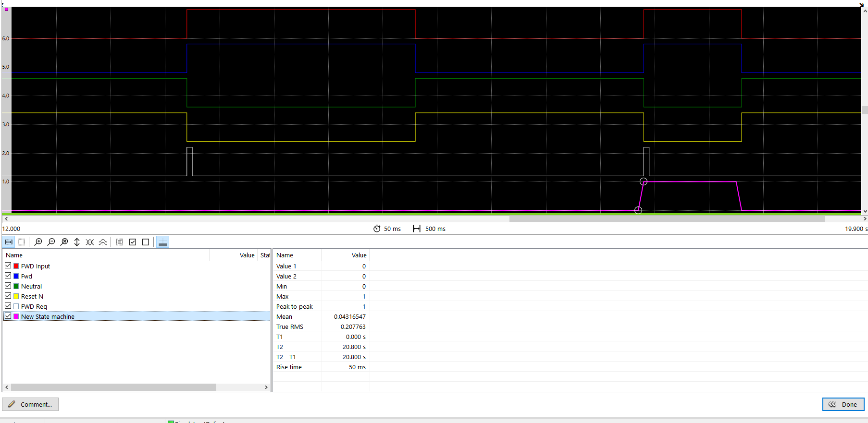Viewport: 868px width, 423px height.
Task: Click the stopwatch sample time icon
Action: [377, 229]
